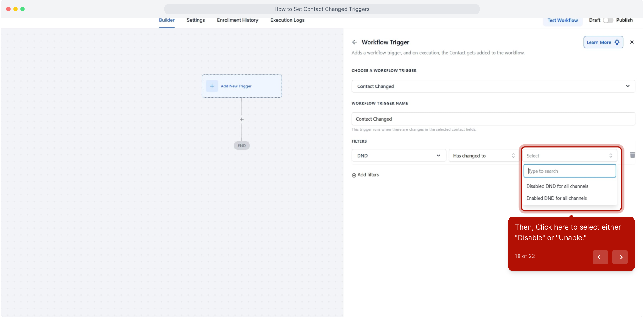Go to previous tutorial step arrow
This screenshot has height=317, width=644.
600,257
